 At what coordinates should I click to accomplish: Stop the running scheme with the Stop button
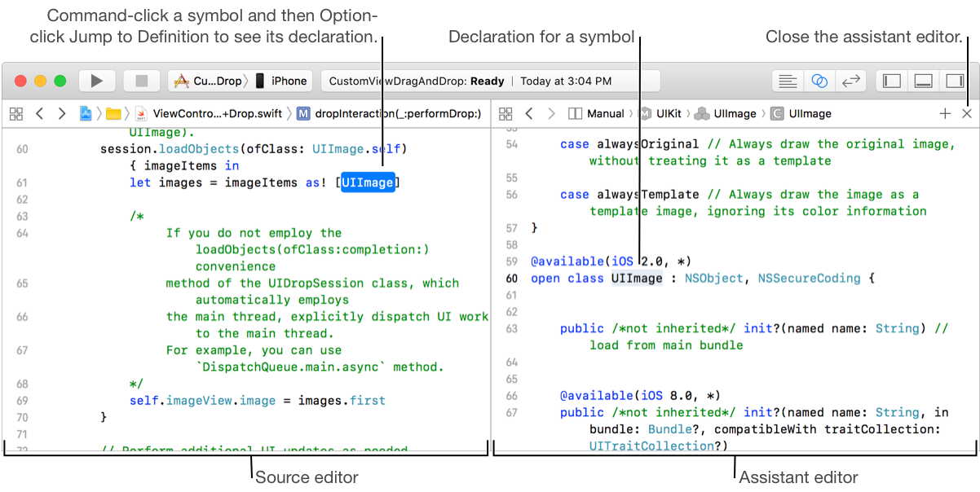pyautogui.click(x=141, y=81)
